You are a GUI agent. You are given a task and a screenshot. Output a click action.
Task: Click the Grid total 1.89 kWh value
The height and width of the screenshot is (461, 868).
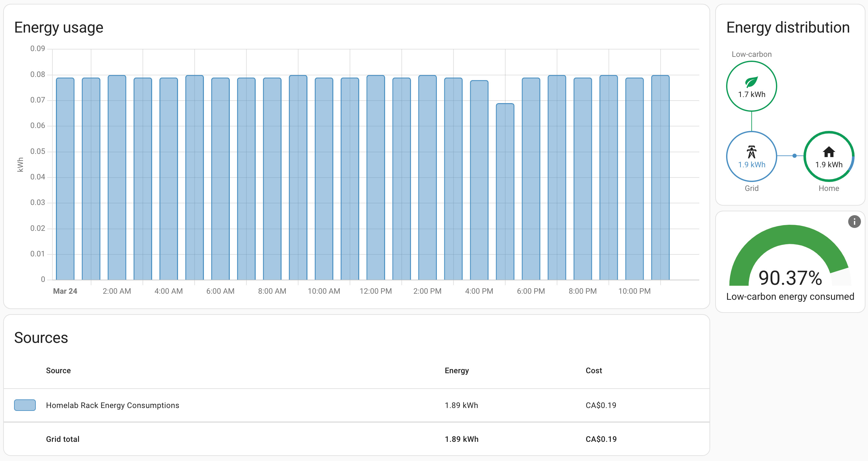[x=461, y=439]
